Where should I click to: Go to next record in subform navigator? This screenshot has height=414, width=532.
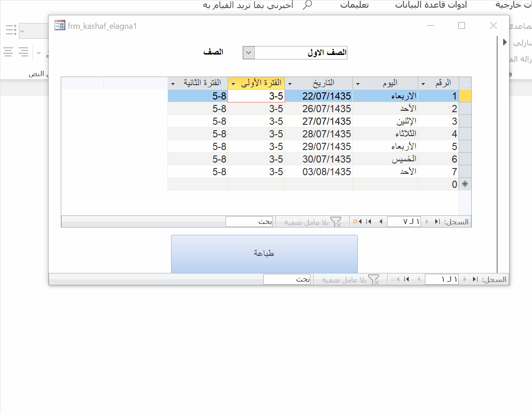tap(381, 222)
